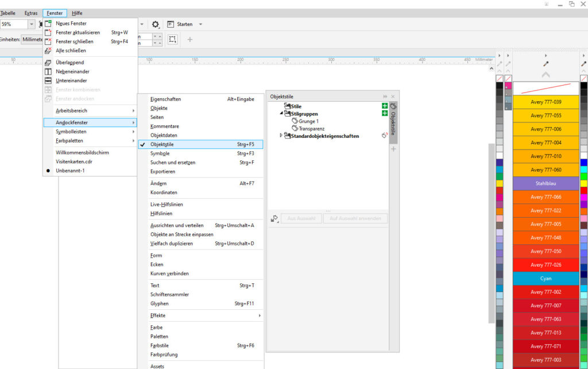
Task: Add new style group next to Stilgruppen
Action: [x=384, y=113]
